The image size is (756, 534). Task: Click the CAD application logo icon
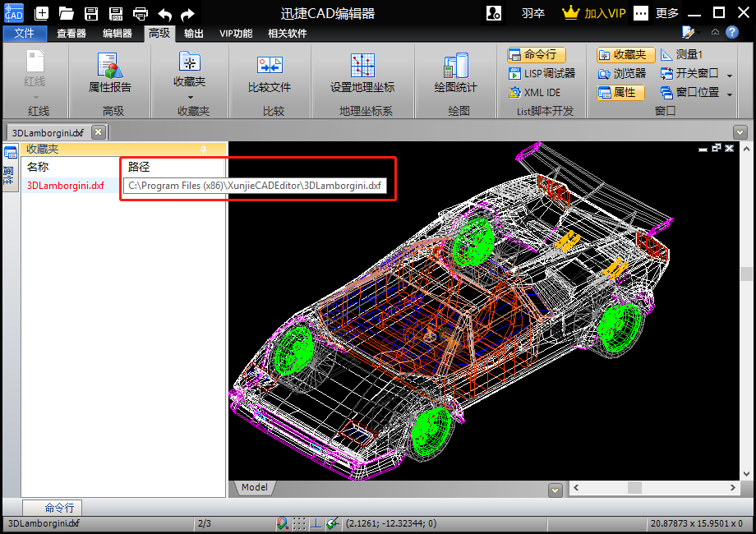point(13,13)
